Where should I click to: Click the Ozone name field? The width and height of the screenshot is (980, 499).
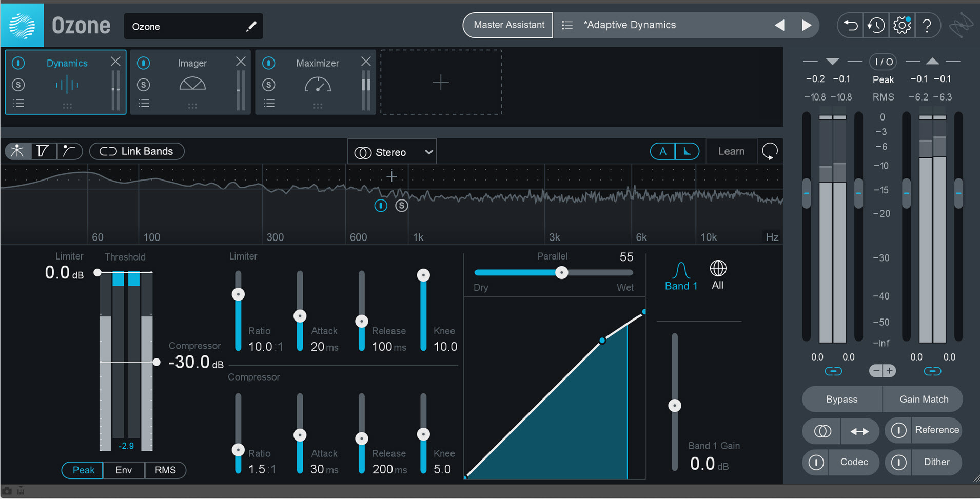(193, 26)
